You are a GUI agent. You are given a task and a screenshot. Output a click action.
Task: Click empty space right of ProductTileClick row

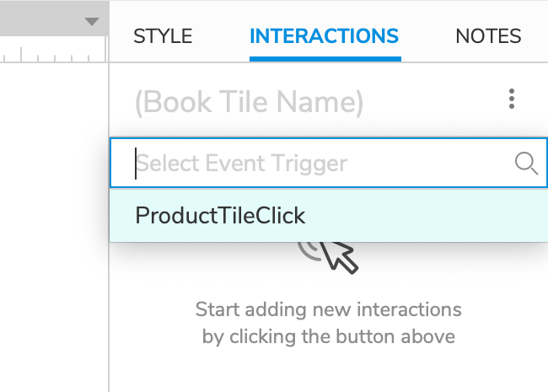[x=427, y=215]
